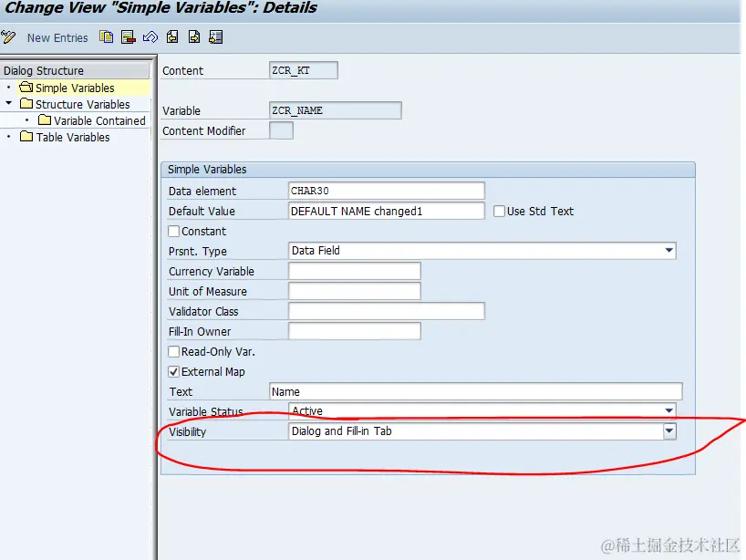Enable the Use Std Text checkbox
This screenshot has width=746, height=560.
click(x=499, y=211)
